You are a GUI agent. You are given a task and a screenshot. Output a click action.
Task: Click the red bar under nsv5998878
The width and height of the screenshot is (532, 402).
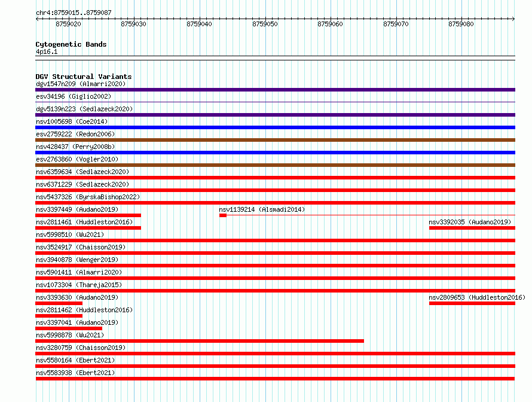click(200, 341)
